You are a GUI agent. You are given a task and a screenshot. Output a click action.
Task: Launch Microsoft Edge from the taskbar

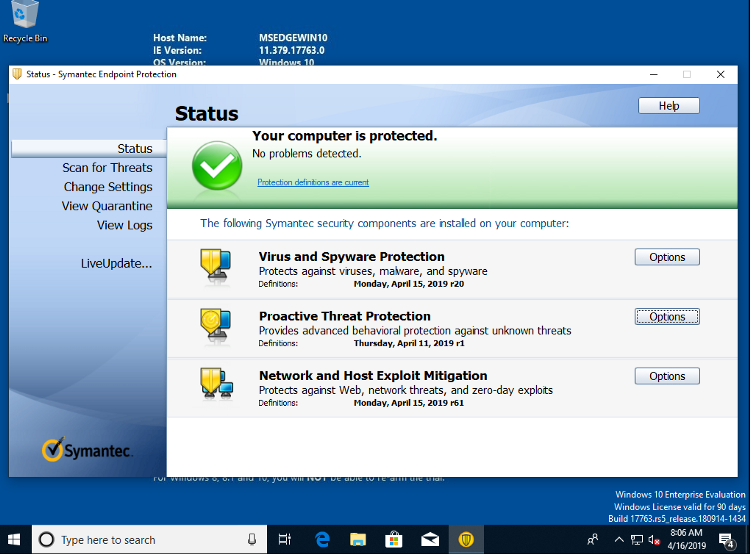pyautogui.click(x=322, y=540)
